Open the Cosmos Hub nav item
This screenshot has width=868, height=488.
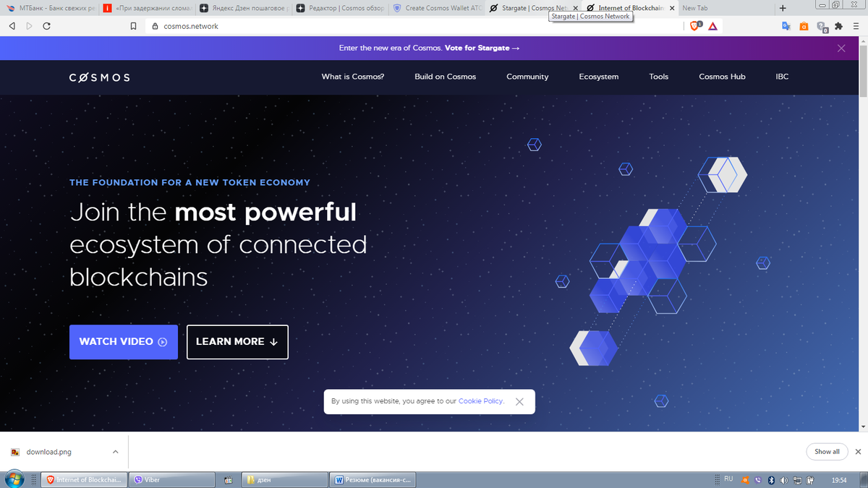722,77
